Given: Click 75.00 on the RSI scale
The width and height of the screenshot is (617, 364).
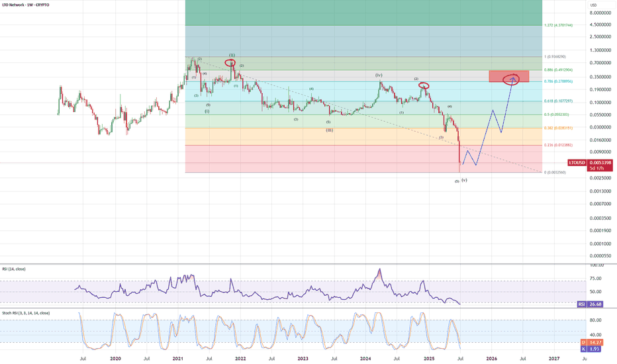Looking at the screenshot, I should point(596,279).
